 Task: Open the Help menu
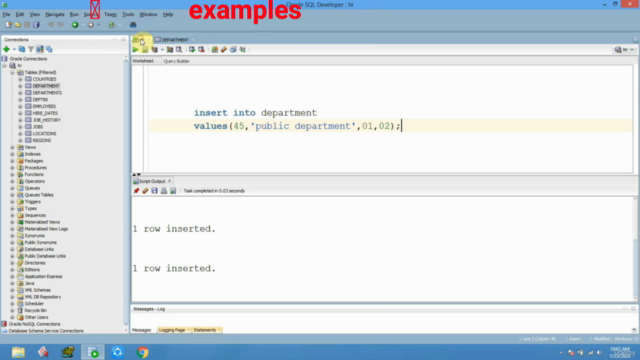pos(168,14)
